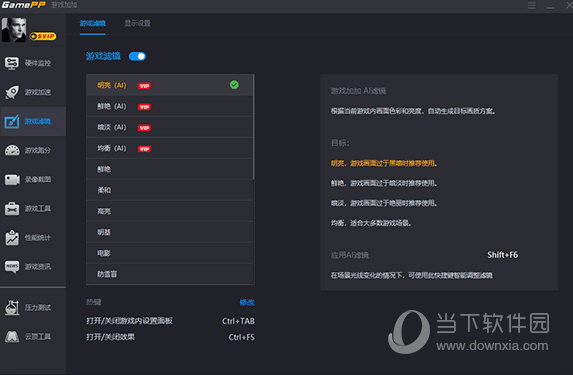Click the Ctrl+TAB hotkey value
573x375 pixels.
point(238,321)
